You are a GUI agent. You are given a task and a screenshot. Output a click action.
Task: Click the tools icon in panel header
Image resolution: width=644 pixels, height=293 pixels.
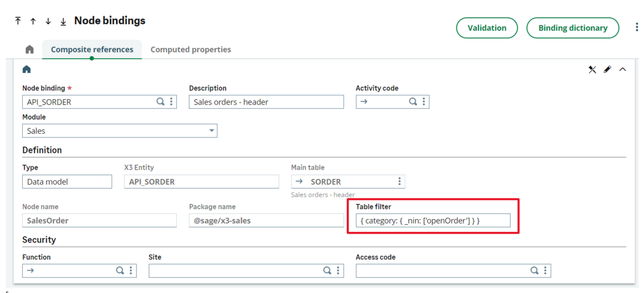[592, 69]
